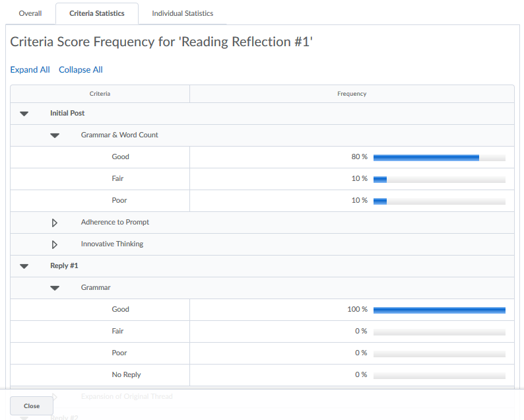Click the Good level under Grammar & Word Count
The image size is (524, 420).
tap(120, 157)
